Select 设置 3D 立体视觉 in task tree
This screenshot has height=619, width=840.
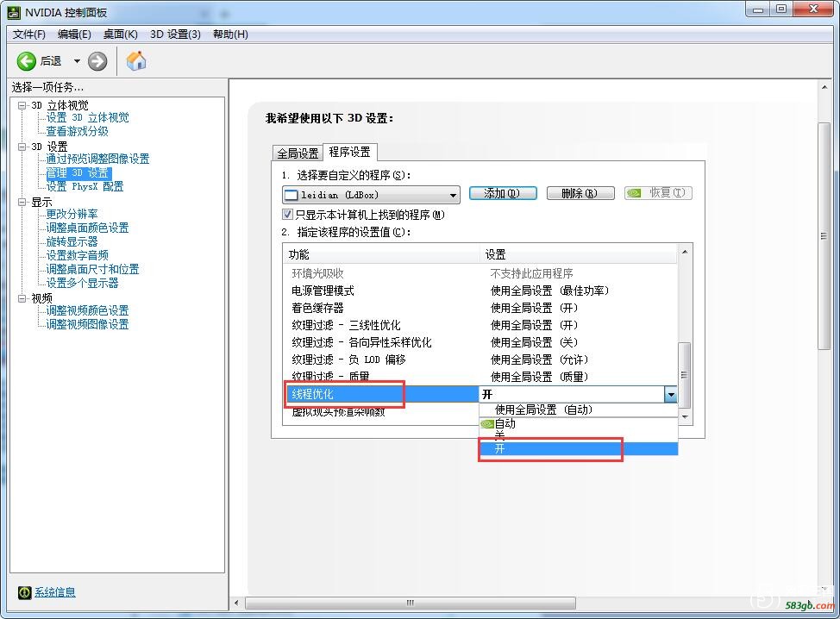point(87,118)
